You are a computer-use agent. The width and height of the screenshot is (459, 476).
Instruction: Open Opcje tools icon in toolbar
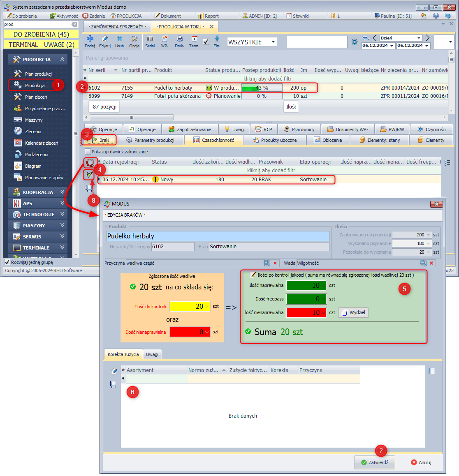[x=134, y=39]
